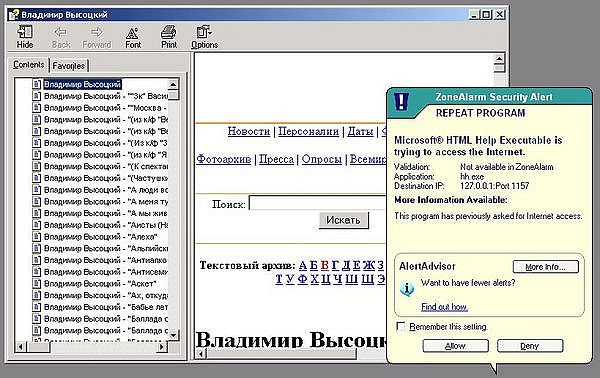Open the Фотоархив link
The image size is (600, 378).
point(224,159)
